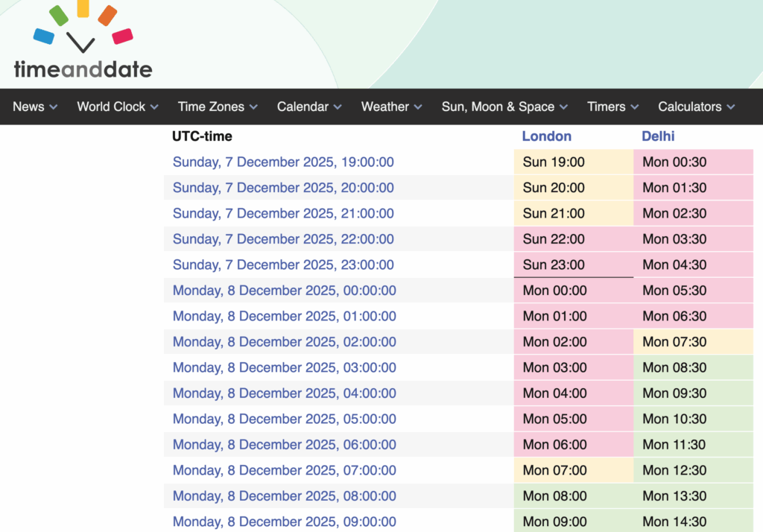Expand the Calendar dropdown chevron

click(x=338, y=107)
